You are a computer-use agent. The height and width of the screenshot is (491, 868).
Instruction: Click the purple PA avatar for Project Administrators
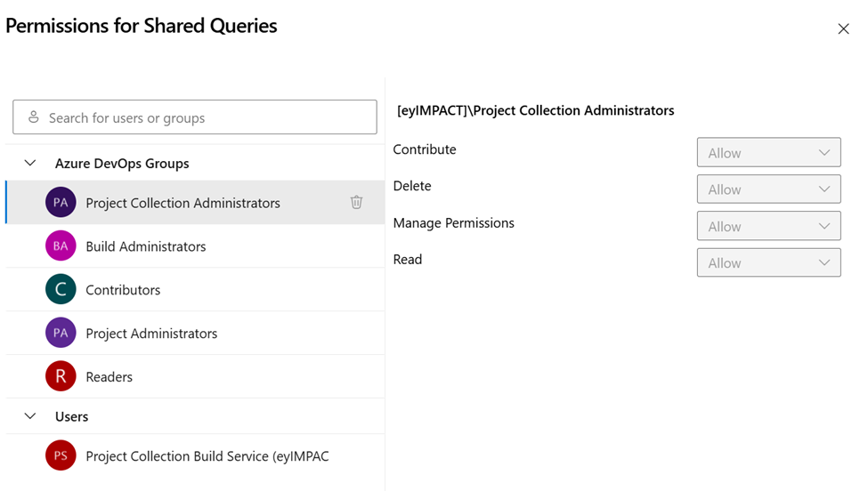click(61, 333)
